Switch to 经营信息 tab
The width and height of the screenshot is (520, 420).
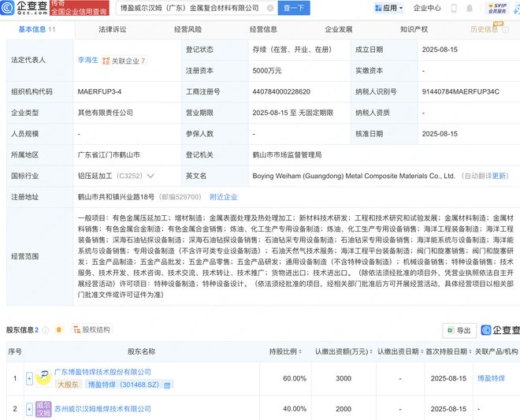click(x=263, y=29)
